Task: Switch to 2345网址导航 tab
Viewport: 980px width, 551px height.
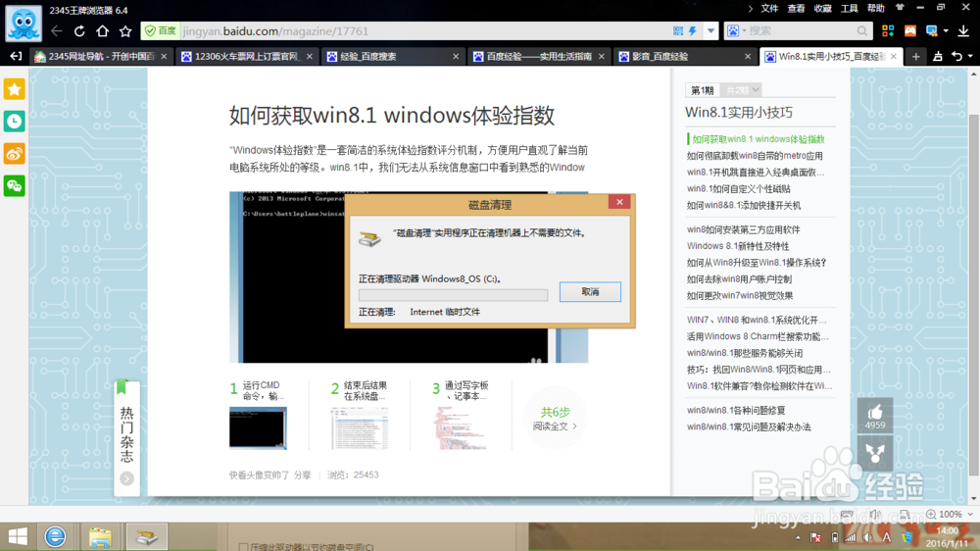Action: (x=101, y=56)
